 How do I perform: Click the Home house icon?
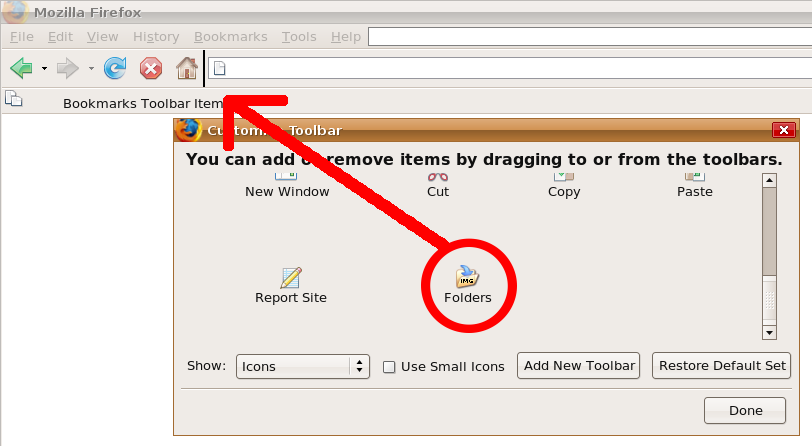[x=186, y=68]
